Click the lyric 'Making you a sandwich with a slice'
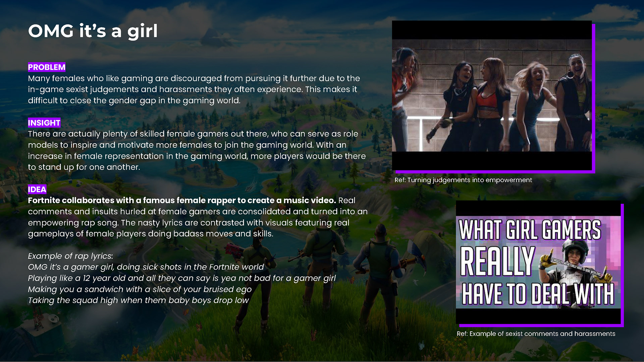 (140, 289)
